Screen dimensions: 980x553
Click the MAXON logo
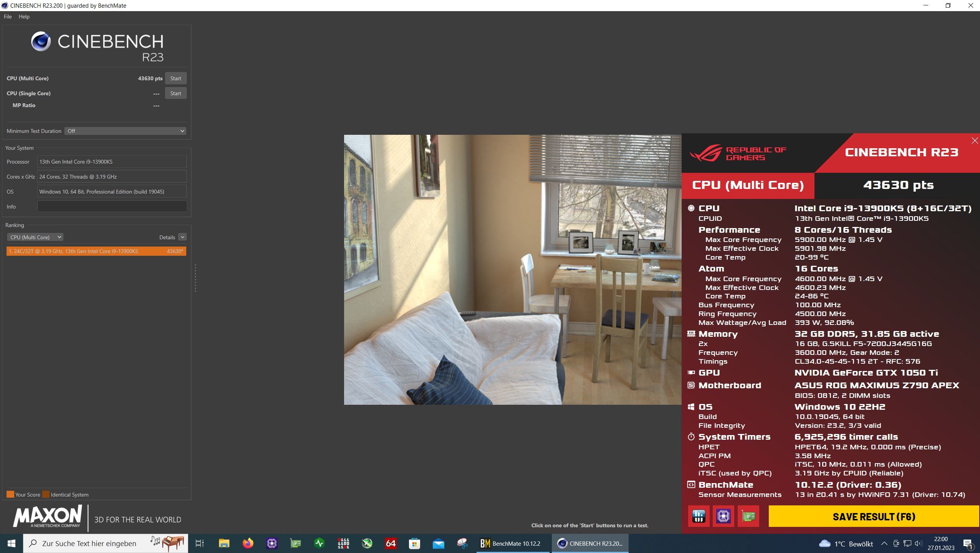[47, 517]
